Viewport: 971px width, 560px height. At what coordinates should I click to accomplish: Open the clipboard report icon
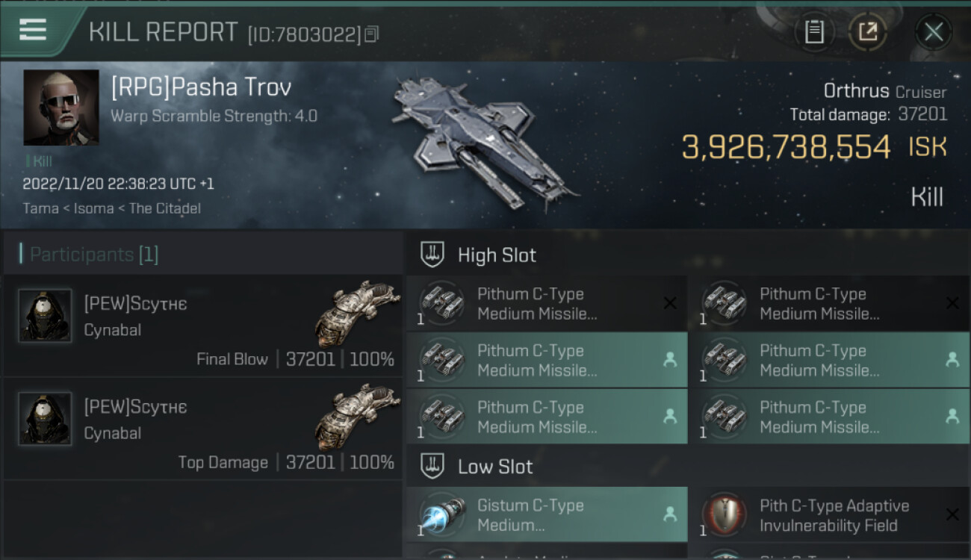[813, 32]
